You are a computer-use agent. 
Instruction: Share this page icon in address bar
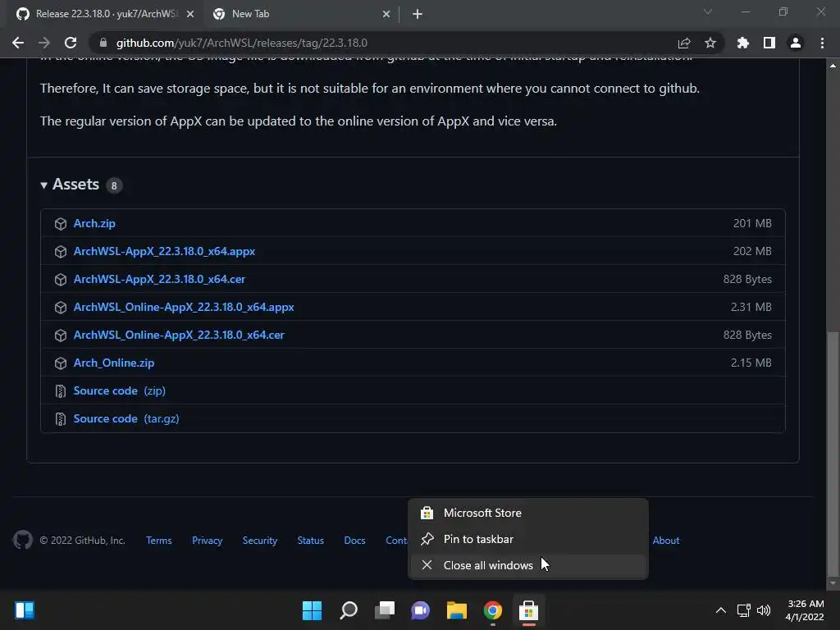pyautogui.click(x=684, y=43)
